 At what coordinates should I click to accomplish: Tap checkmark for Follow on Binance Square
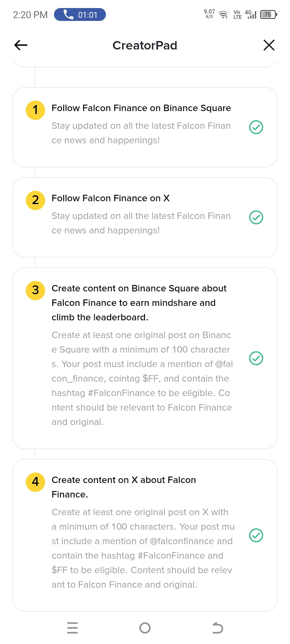click(256, 127)
